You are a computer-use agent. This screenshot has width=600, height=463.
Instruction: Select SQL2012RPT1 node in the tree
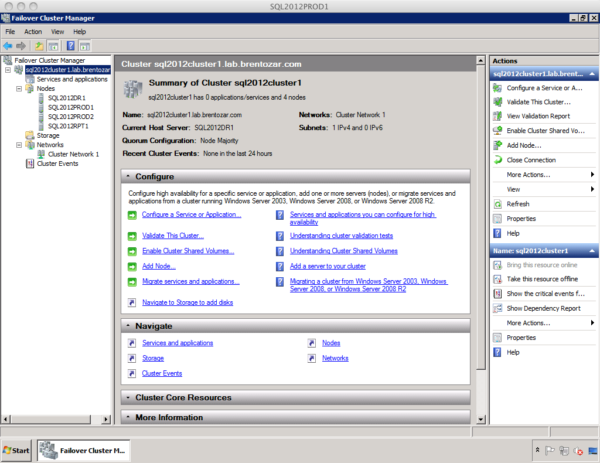click(68, 126)
